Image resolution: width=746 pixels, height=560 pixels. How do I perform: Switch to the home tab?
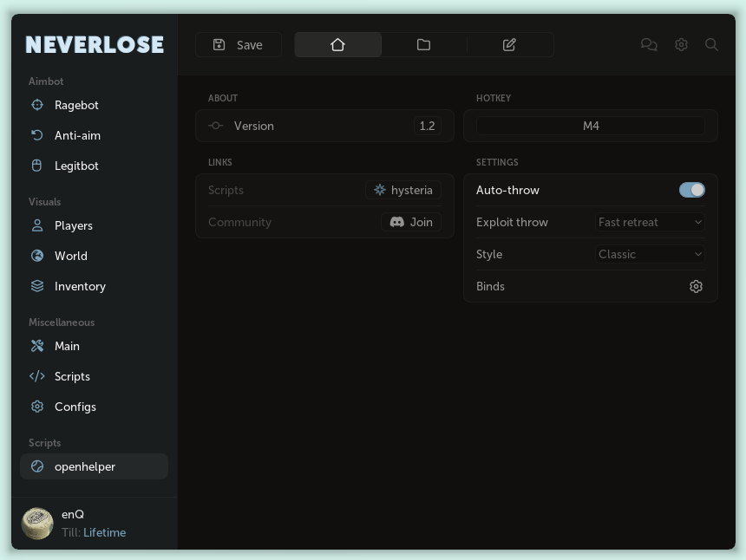(337, 45)
